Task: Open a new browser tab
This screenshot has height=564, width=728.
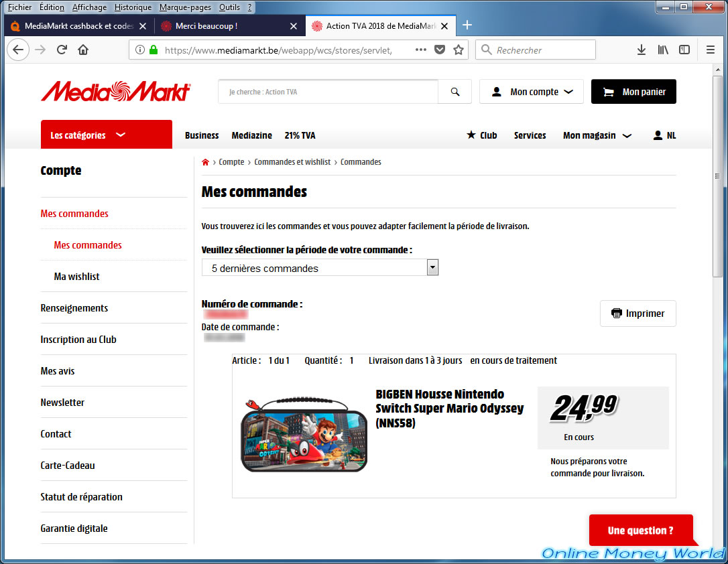Action: (467, 25)
